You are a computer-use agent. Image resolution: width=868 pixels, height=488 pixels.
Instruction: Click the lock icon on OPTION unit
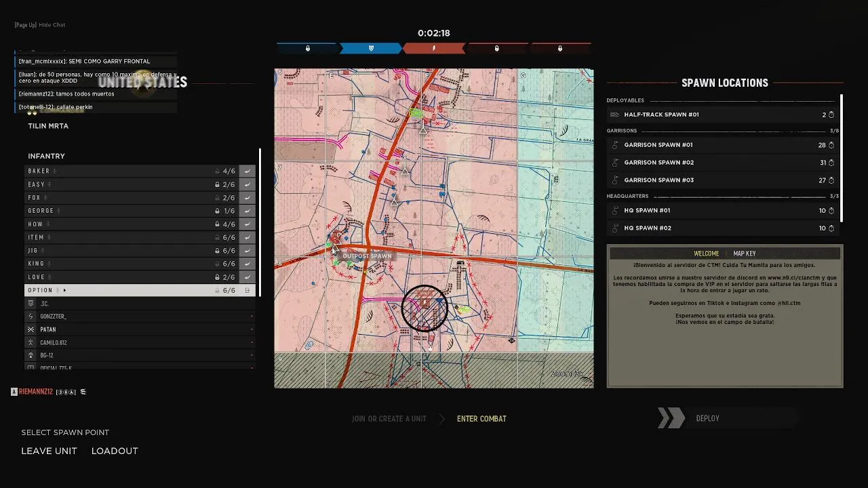217,290
